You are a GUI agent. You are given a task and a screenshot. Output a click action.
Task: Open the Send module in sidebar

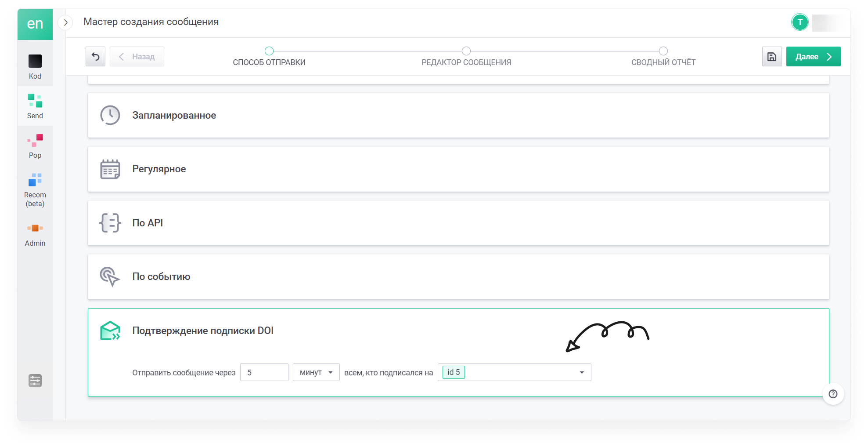click(x=35, y=106)
